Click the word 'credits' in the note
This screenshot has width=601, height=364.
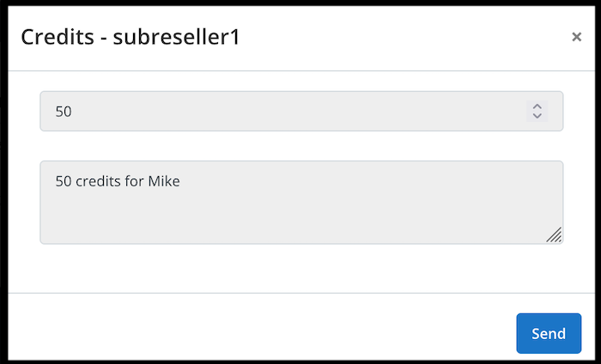pos(99,181)
